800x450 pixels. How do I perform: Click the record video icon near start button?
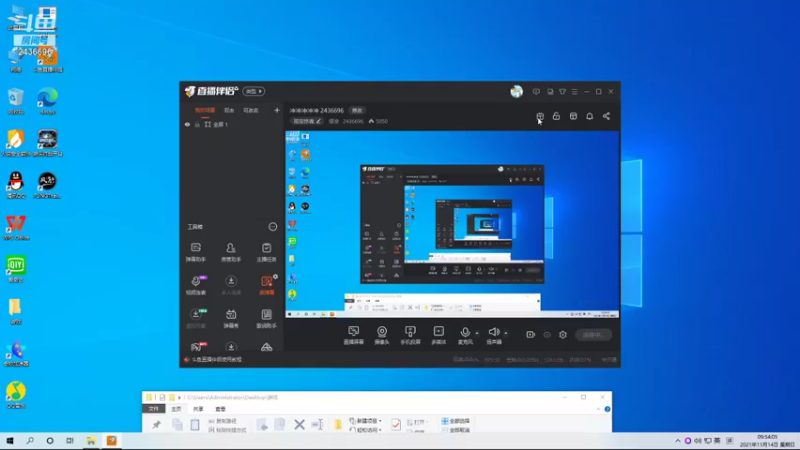(531, 335)
